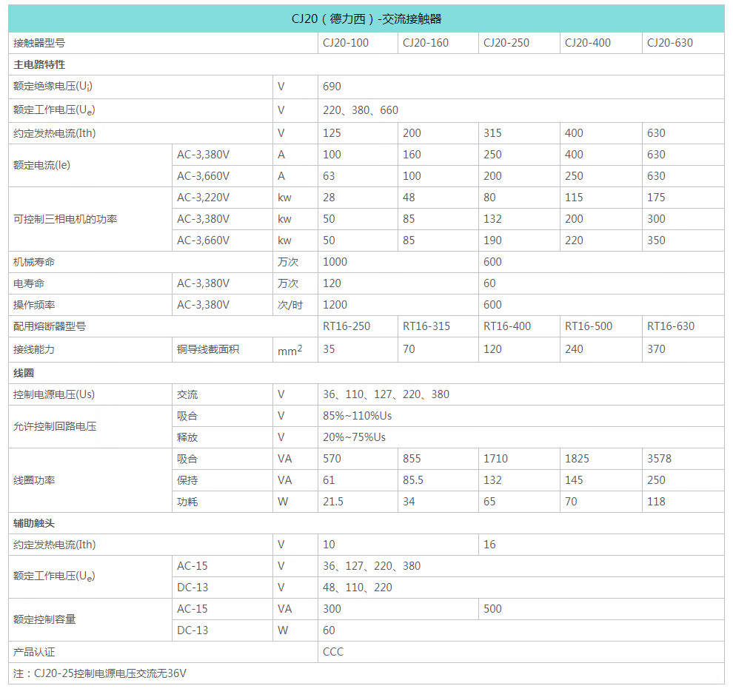Click the '配用熔断器型号' row label
The height and width of the screenshot is (700, 733).
coord(50,326)
